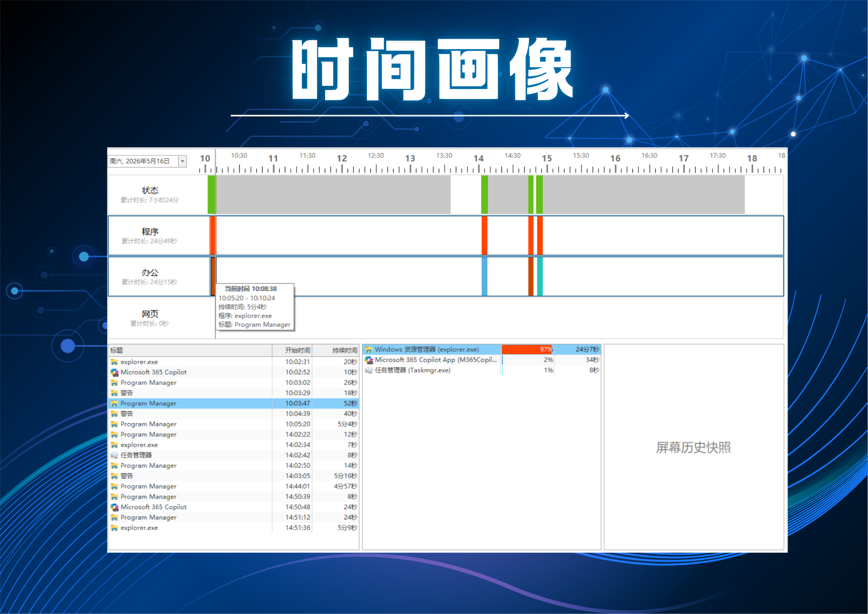Image resolution: width=868 pixels, height=614 pixels.
Task: Click folder icon in the 14:02:50 row
Action: (114, 466)
